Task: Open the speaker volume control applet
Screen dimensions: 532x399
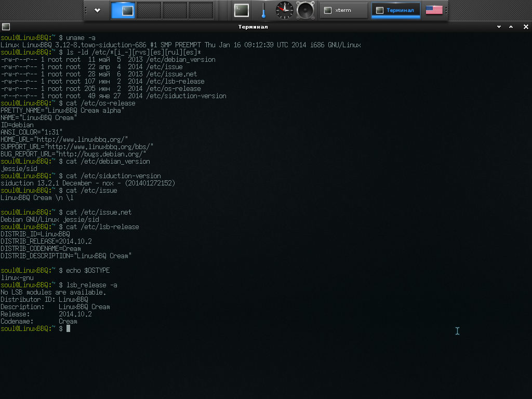Action: (x=305, y=10)
